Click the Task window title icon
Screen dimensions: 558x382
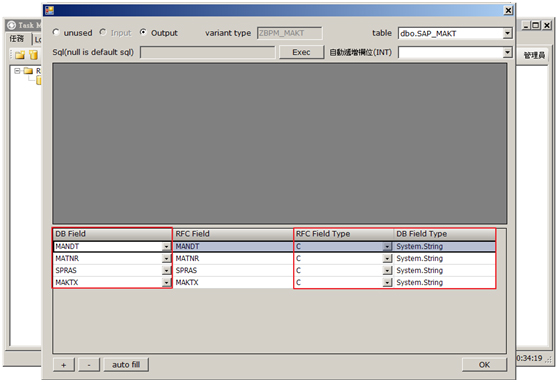coord(11,25)
